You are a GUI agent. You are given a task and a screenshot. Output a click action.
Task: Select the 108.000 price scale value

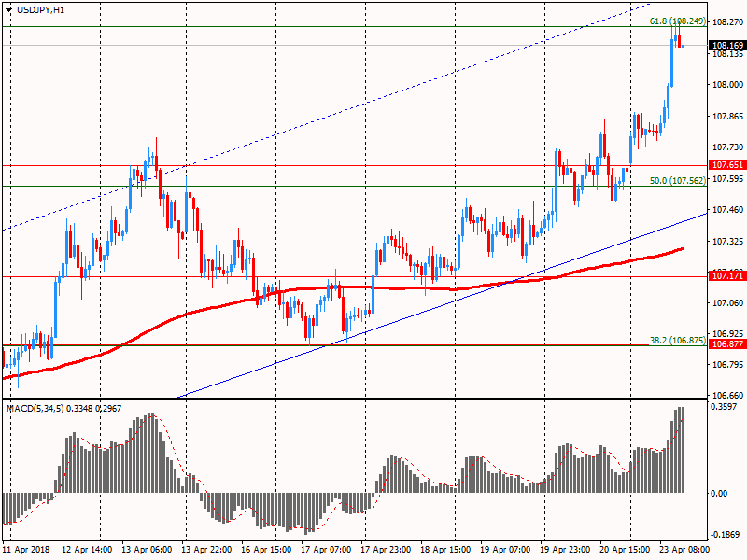point(727,85)
